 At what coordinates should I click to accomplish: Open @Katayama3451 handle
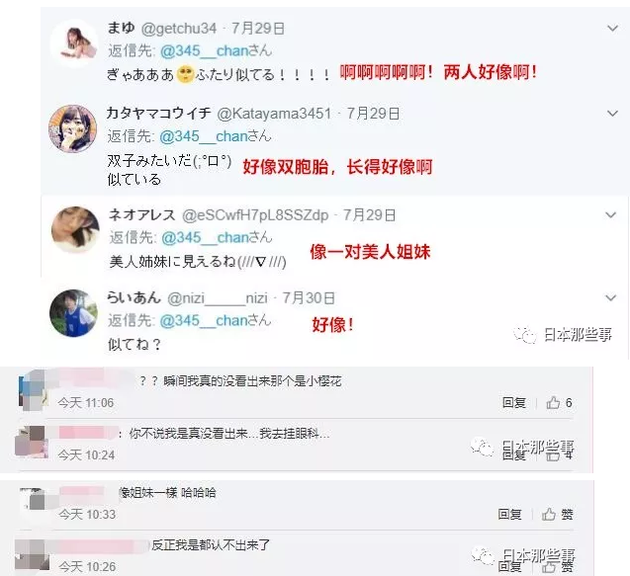274,114
